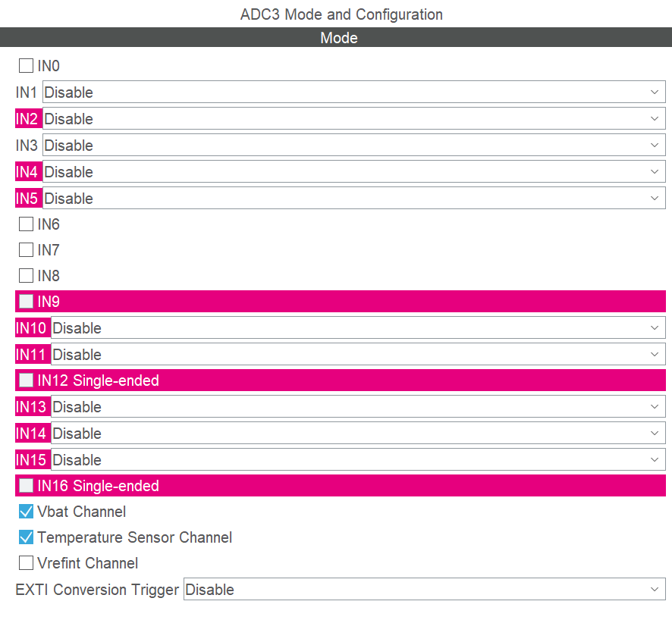
Task: Toggle the IN9 checkbox
Action: [x=27, y=302]
